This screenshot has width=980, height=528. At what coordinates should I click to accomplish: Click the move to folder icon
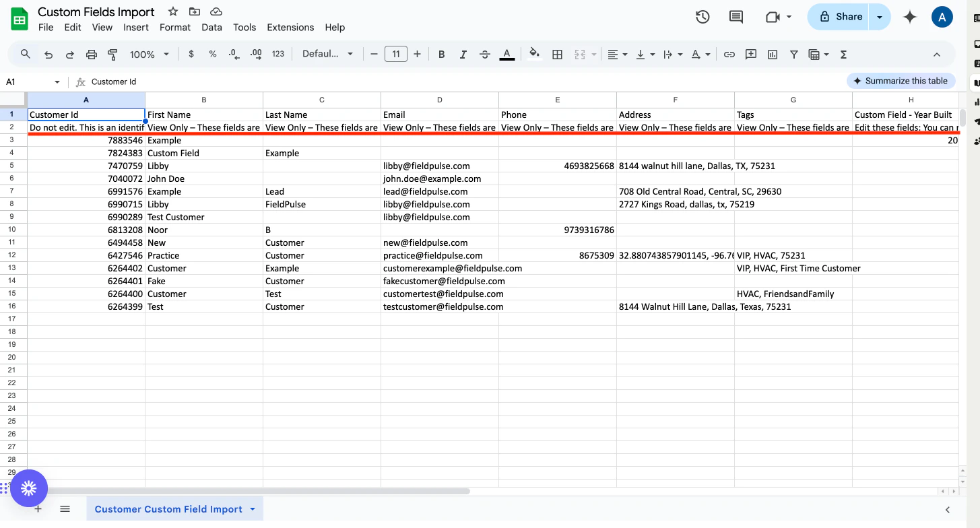pos(195,11)
